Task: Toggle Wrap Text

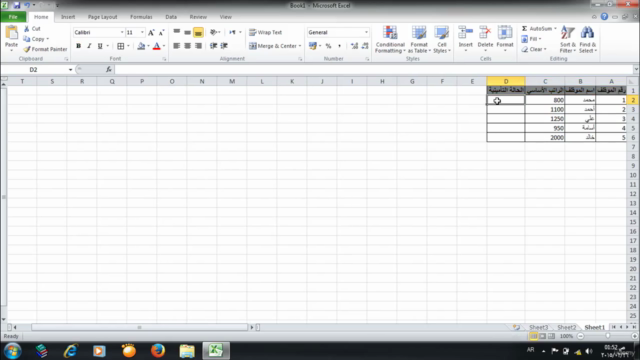Action: tap(265, 32)
